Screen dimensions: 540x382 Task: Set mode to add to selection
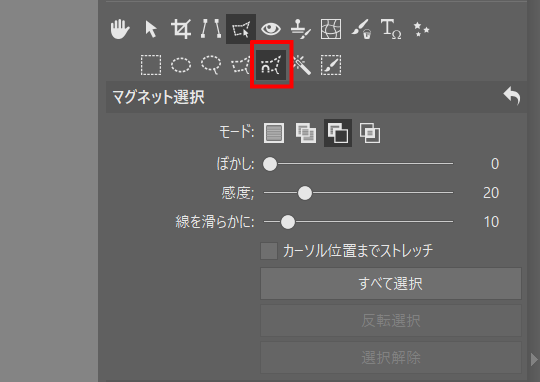point(306,133)
